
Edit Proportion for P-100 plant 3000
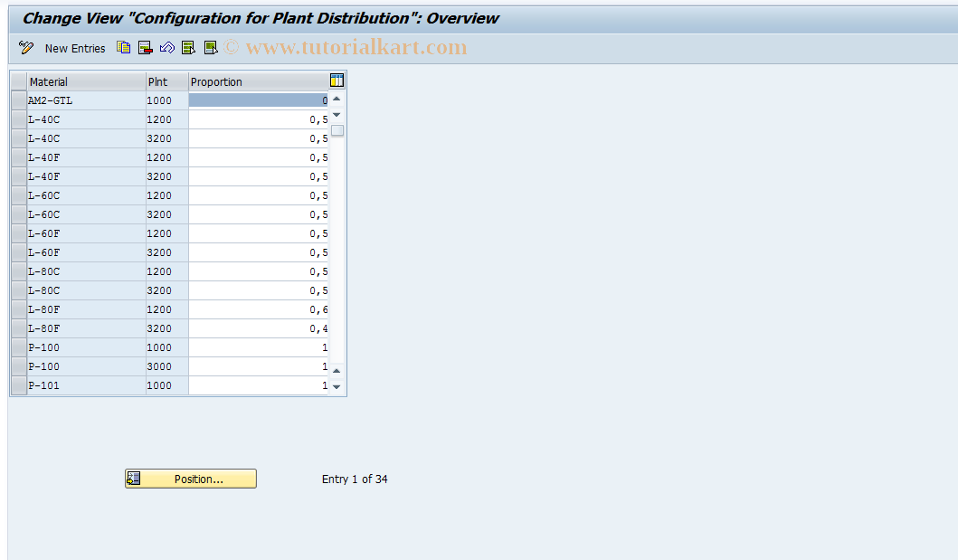pyautogui.click(x=259, y=366)
